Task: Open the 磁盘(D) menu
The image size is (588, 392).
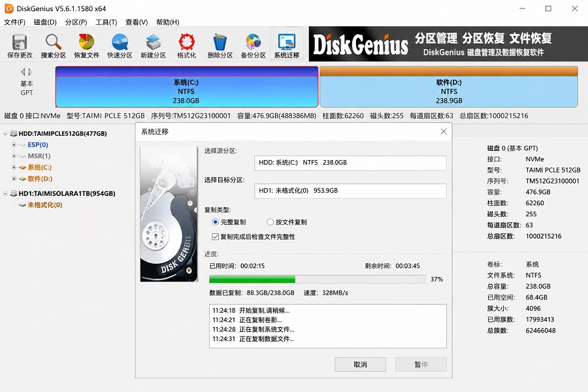Action: click(x=45, y=22)
